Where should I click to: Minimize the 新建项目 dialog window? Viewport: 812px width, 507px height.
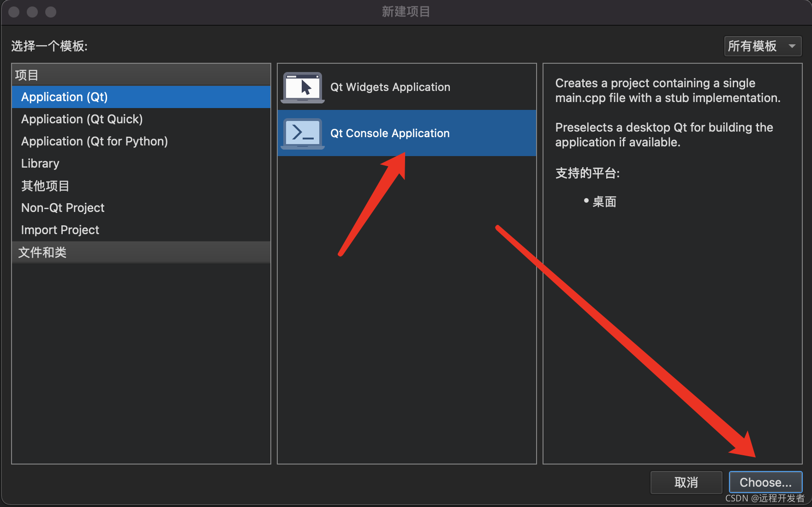[x=32, y=12]
